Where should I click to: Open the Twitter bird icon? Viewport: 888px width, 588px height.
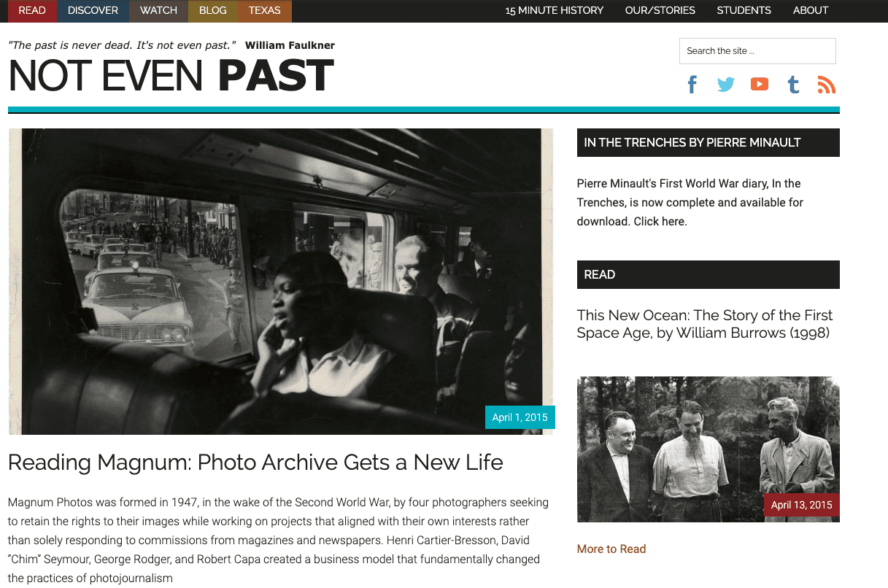click(726, 85)
